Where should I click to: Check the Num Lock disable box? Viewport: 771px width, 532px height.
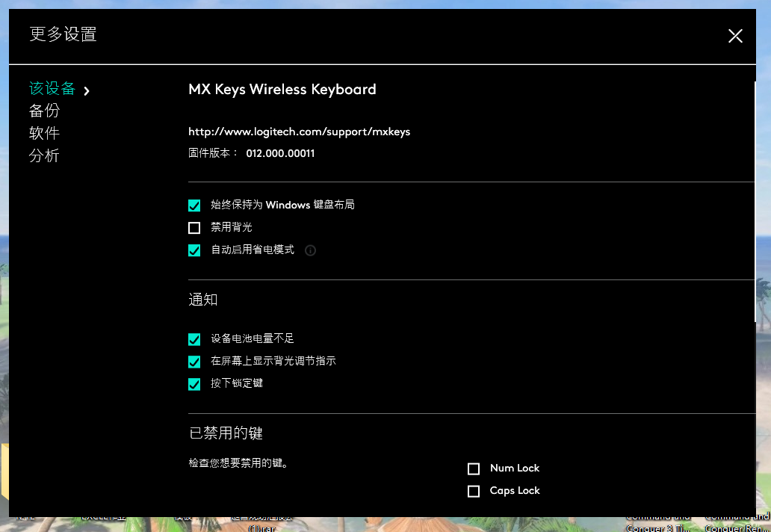pyautogui.click(x=474, y=468)
